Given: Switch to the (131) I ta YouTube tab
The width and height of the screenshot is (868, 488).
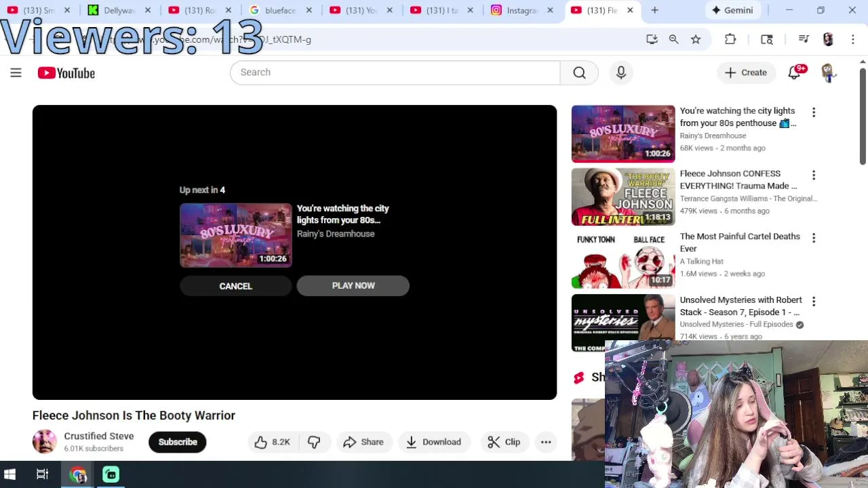Looking at the screenshot, I should (442, 10).
